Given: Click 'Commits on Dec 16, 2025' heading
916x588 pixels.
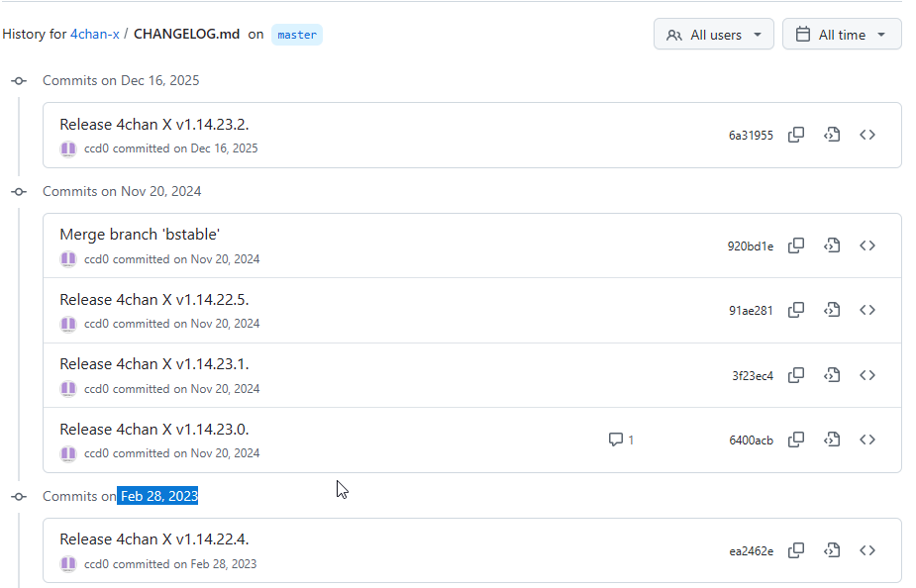Looking at the screenshot, I should point(121,80).
